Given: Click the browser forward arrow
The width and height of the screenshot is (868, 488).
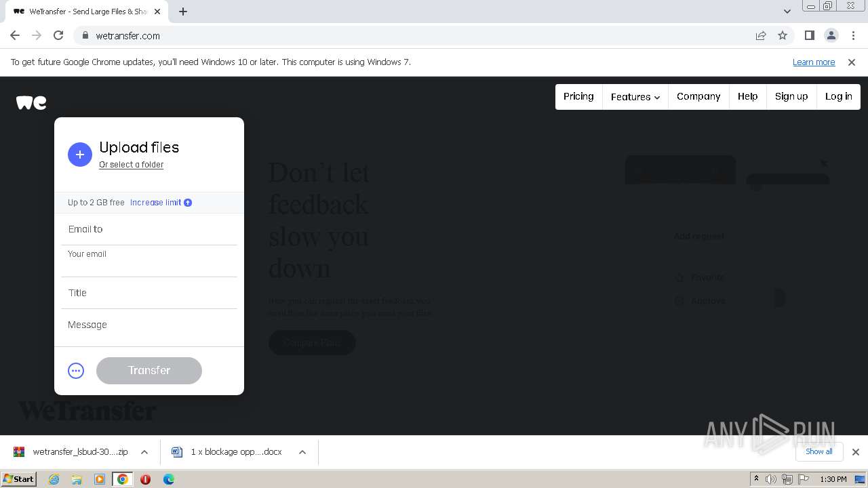Looking at the screenshot, I should pos(37,35).
